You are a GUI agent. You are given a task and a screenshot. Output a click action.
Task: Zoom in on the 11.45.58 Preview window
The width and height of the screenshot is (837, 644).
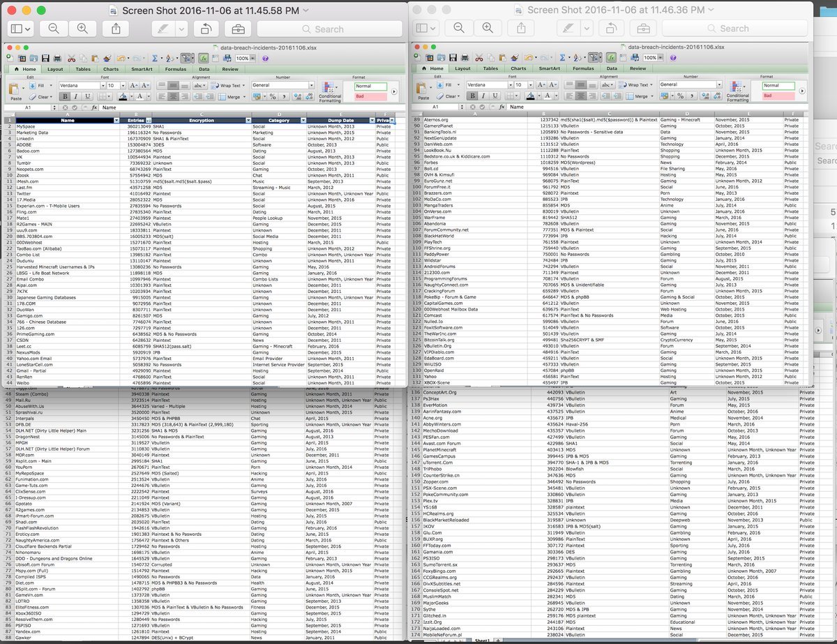point(82,29)
